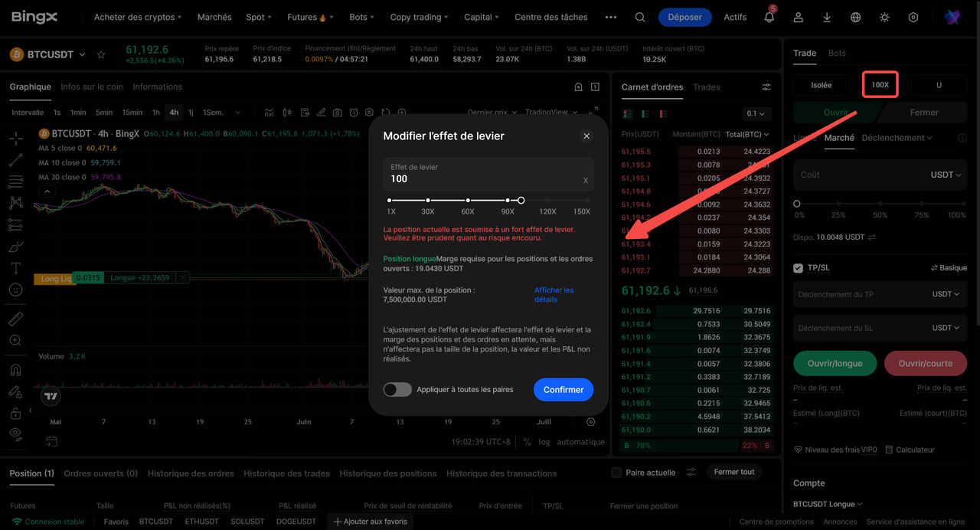
Task: Open the notifications bell icon
Action: [x=769, y=17]
